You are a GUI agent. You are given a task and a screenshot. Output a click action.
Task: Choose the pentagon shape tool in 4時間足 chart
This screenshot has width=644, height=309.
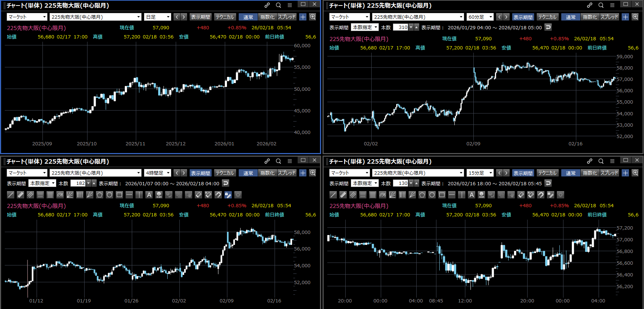100,195
